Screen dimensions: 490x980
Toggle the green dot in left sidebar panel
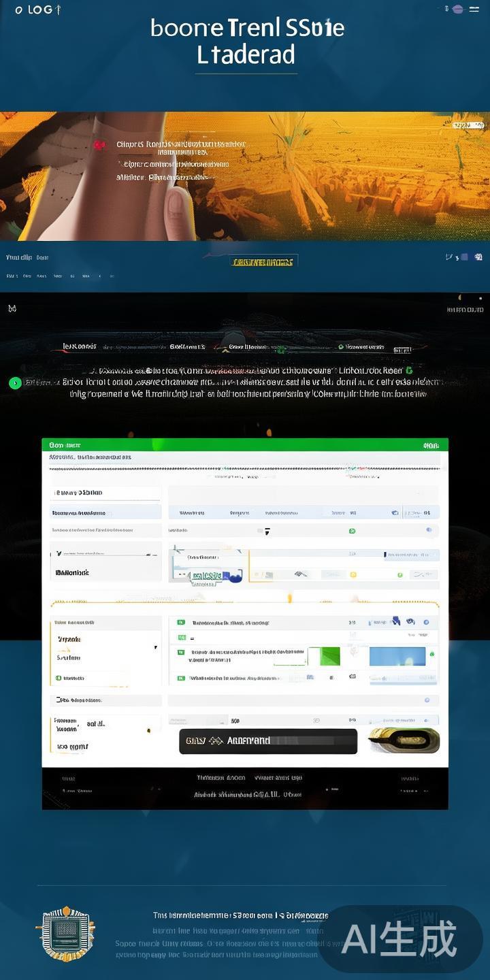point(59,678)
